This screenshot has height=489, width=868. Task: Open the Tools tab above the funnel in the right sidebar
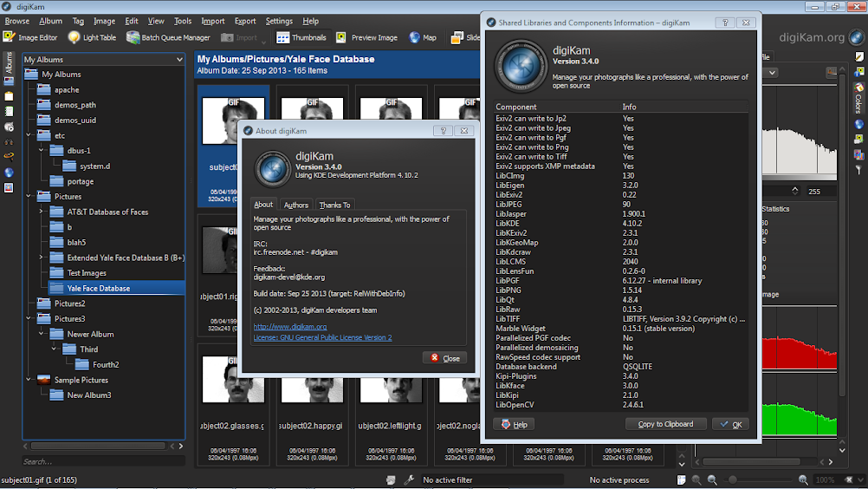[x=858, y=154]
